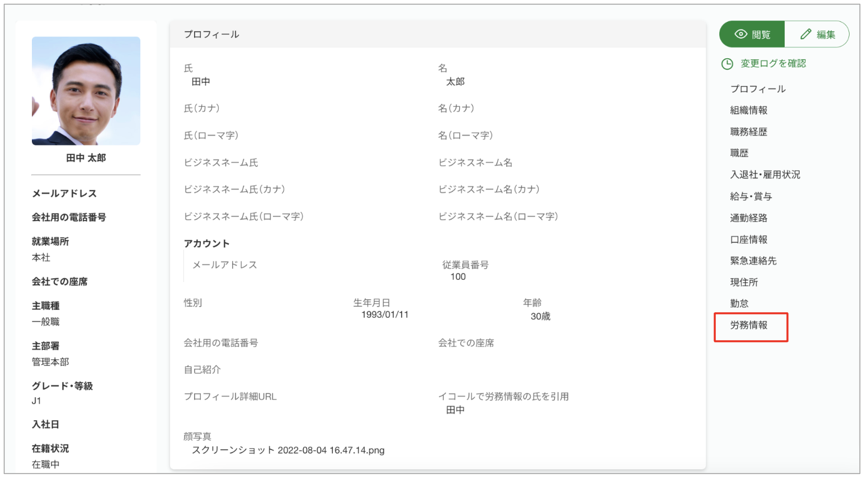Switch to 閲覧 view mode
The width and height of the screenshot is (868, 480).
(752, 34)
